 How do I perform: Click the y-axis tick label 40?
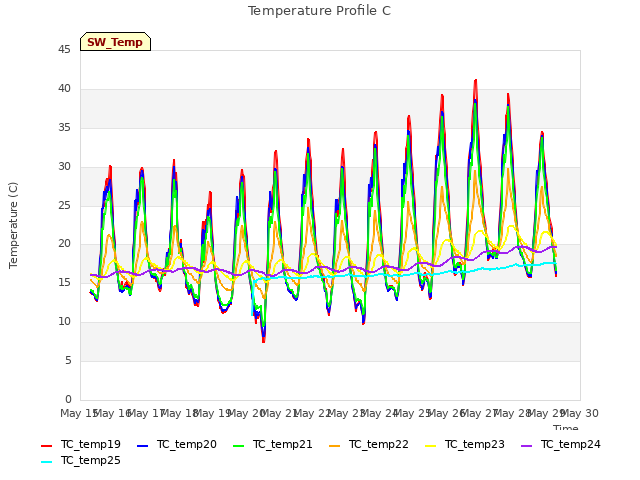[64, 89]
